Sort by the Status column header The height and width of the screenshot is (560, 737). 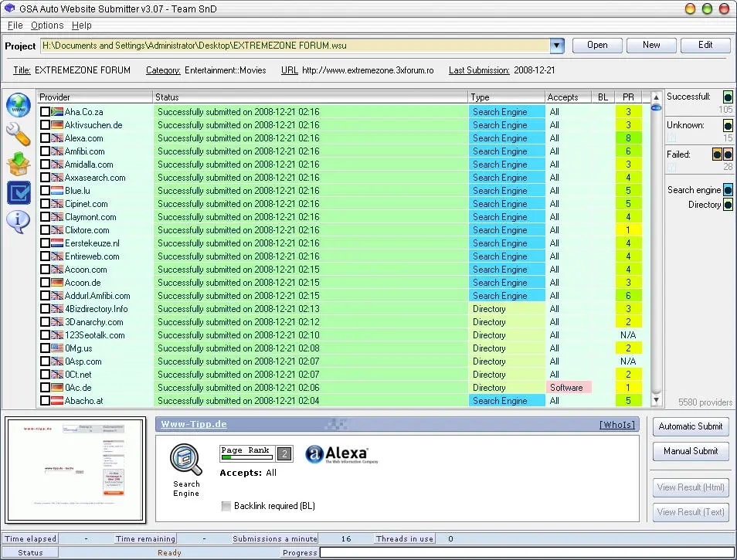click(311, 97)
